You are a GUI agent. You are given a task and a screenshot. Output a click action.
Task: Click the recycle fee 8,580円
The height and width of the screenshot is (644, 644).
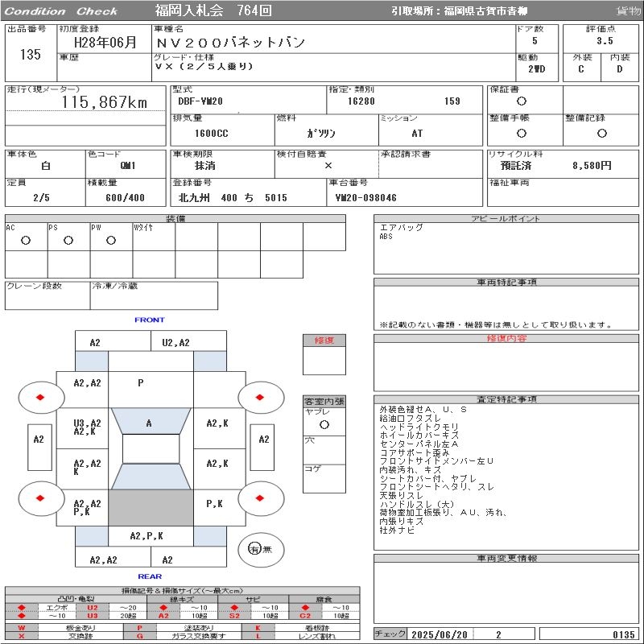[x=592, y=166]
